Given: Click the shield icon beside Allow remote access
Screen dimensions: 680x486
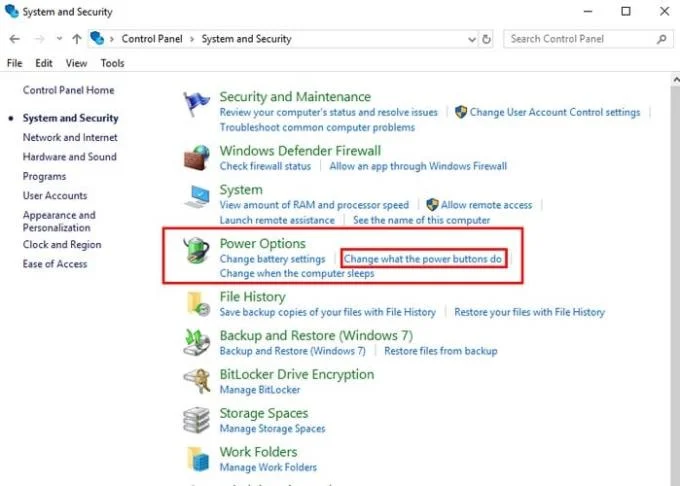Looking at the screenshot, I should click(x=432, y=205).
